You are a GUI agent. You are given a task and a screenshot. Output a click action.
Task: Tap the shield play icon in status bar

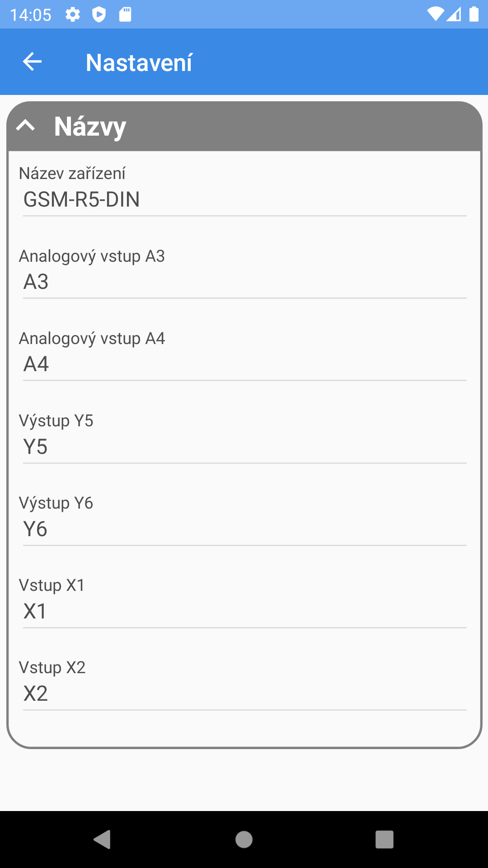point(99,14)
